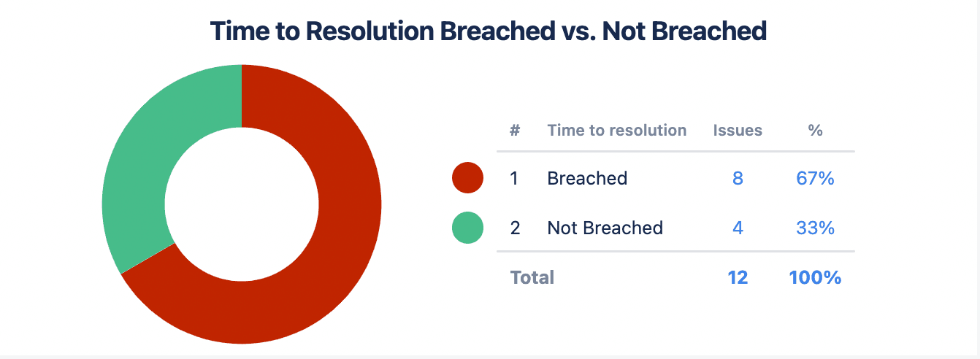This screenshot has width=980, height=359.
Task: Click the 100% total percentage
Action: tap(815, 277)
